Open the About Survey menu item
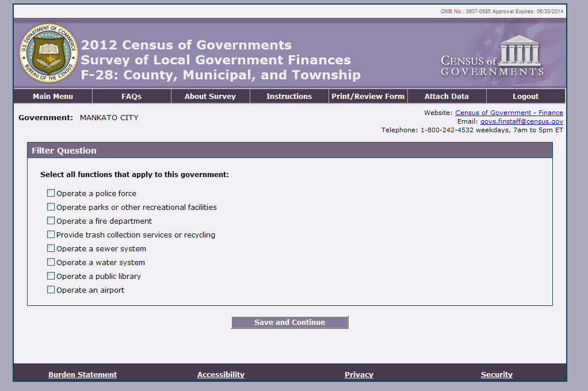The image size is (588, 391). 210,96
